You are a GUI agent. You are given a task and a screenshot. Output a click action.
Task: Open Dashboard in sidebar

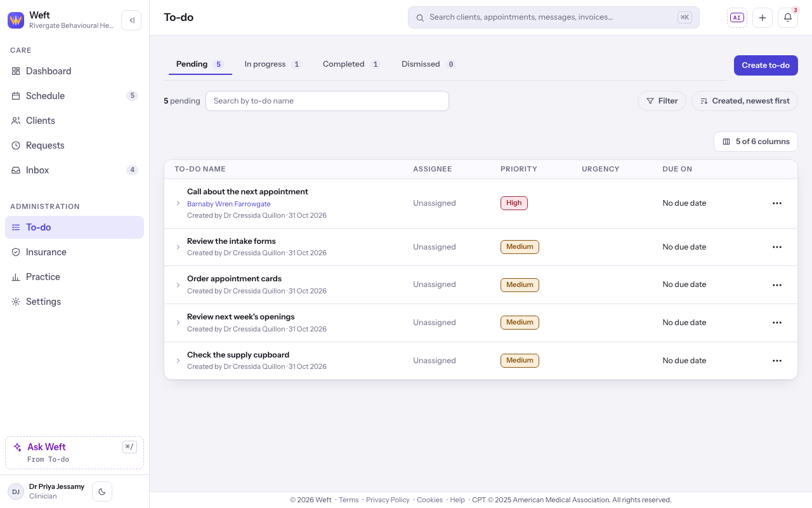(74, 71)
